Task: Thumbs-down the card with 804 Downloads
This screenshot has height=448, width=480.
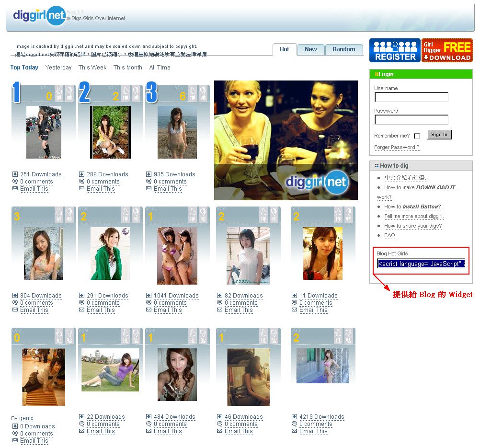Action: click(69, 215)
